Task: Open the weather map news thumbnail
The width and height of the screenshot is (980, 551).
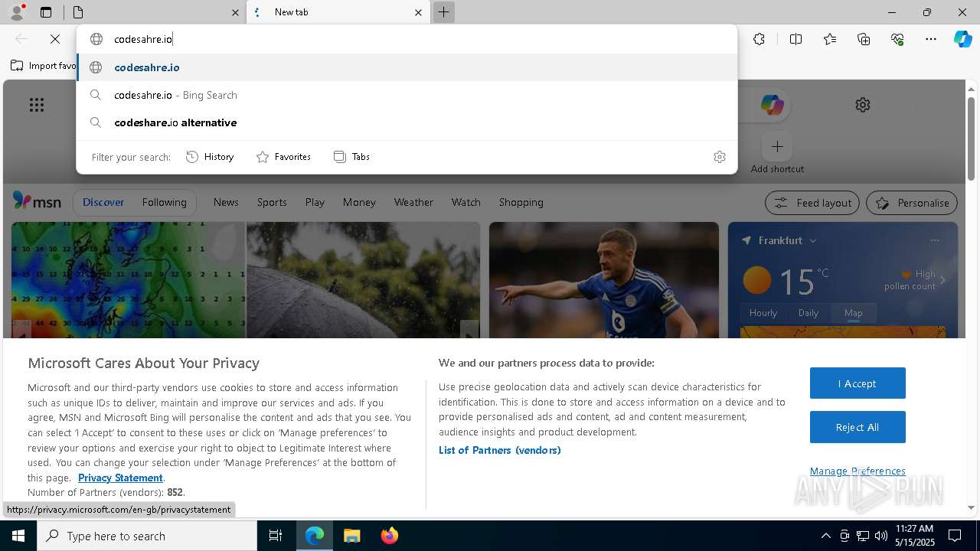Action: pyautogui.click(x=129, y=280)
